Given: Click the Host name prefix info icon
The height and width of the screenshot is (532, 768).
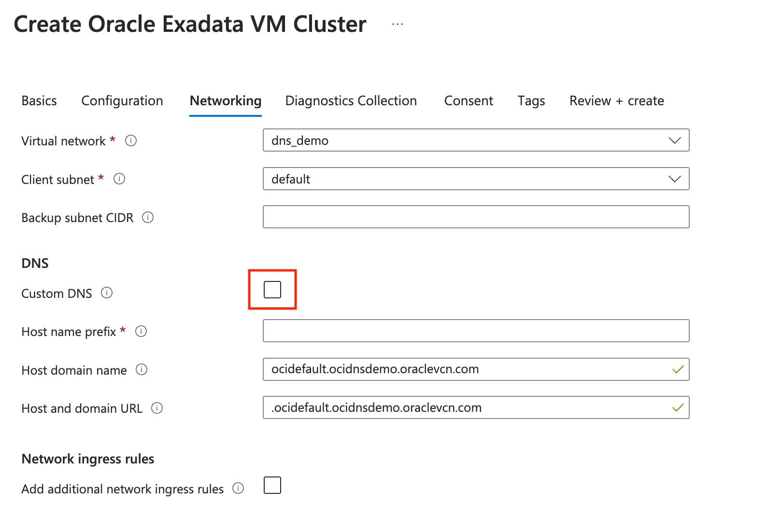Looking at the screenshot, I should click(141, 331).
